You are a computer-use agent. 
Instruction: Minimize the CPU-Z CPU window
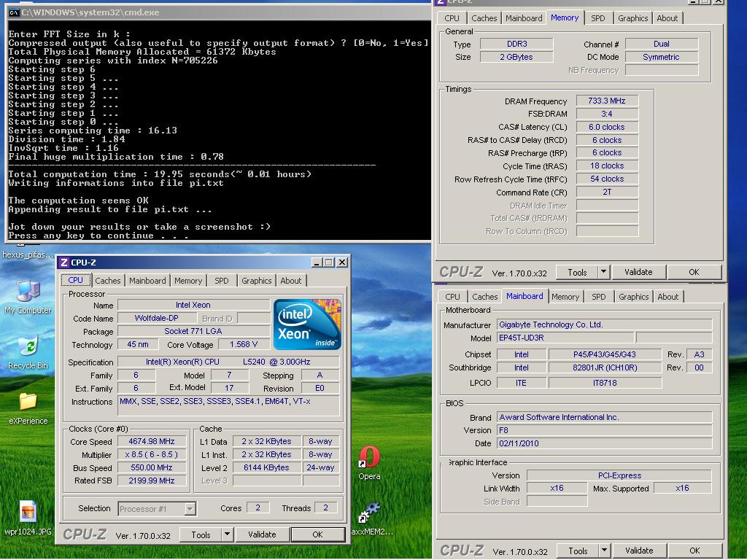point(317,262)
